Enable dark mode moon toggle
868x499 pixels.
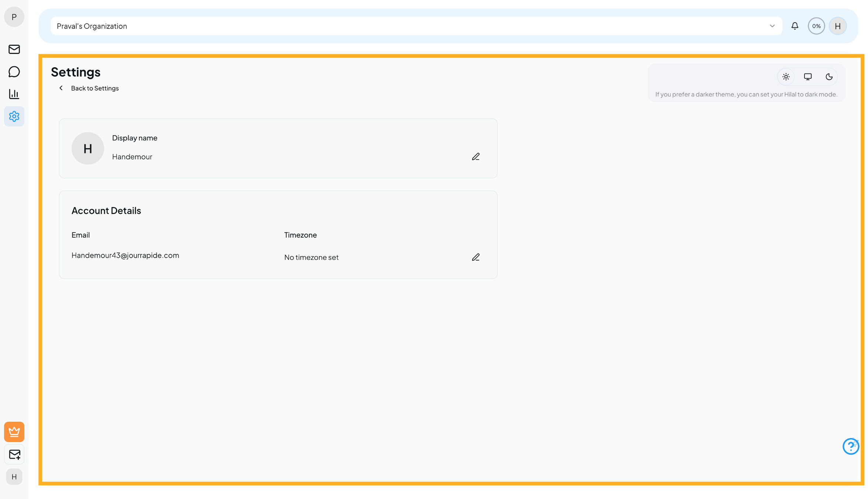pyautogui.click(x=829, y=77)
